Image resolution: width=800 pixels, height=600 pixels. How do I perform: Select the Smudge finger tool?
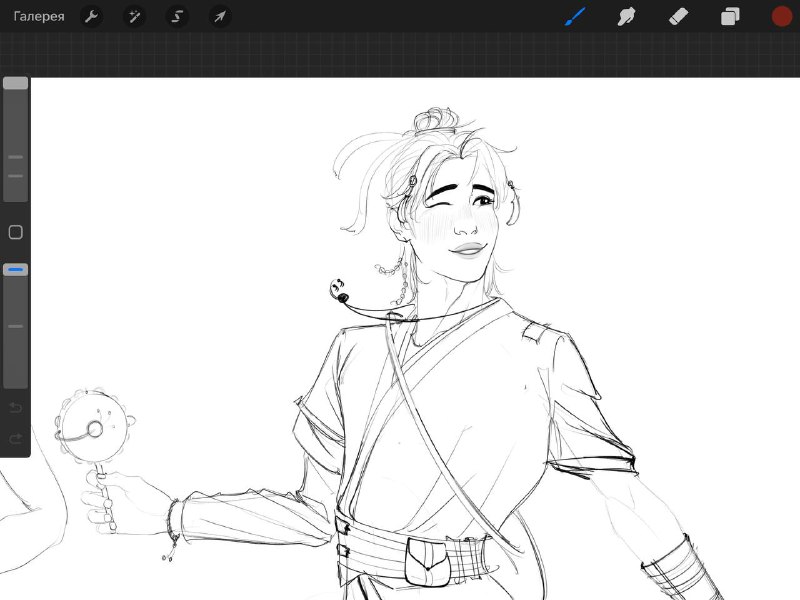pyautogui.click(x=627, y=16)
